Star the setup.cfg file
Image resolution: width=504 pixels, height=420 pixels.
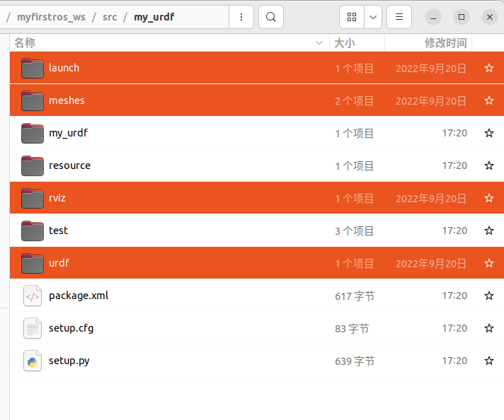click(489, 328)
